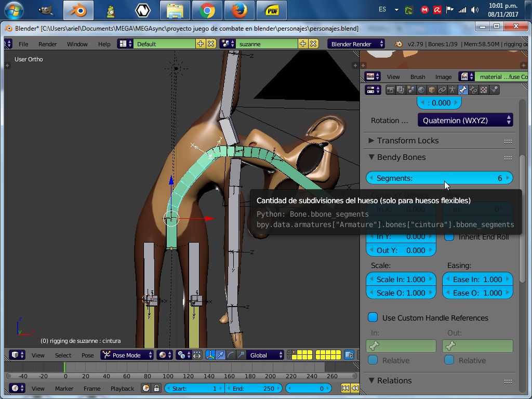The width and height of the screenshot is (532, 399).
Task: Open the Render properties camera tab
Action: pyautogui.click(x=391, y=90)
